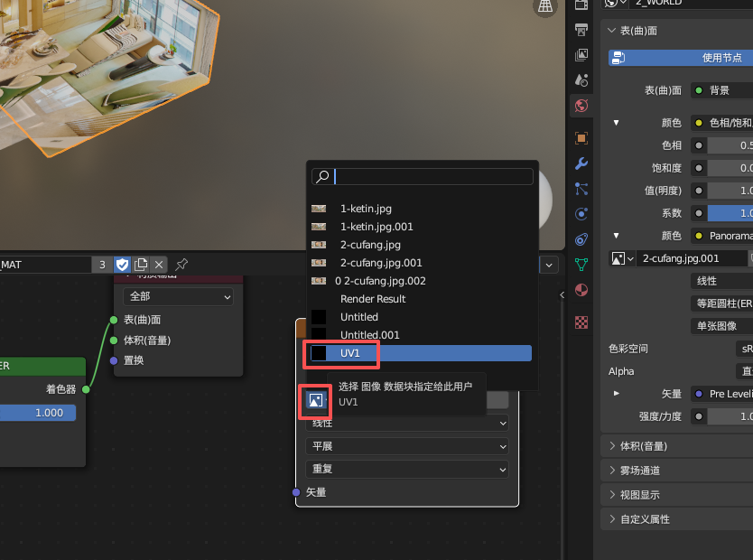Open the Material properties tab
The image size is (753, 560).
click(x=581, y=290)
